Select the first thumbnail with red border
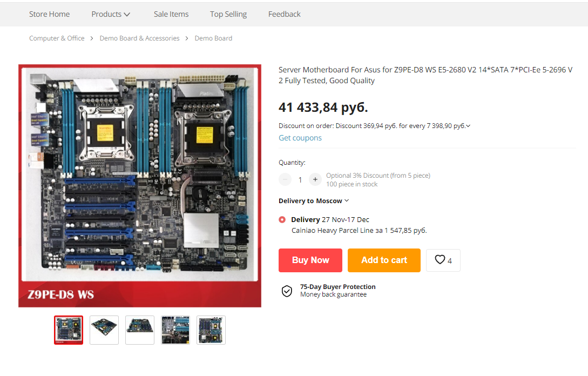Screen dimensions: 588x376 click(69, 330)
